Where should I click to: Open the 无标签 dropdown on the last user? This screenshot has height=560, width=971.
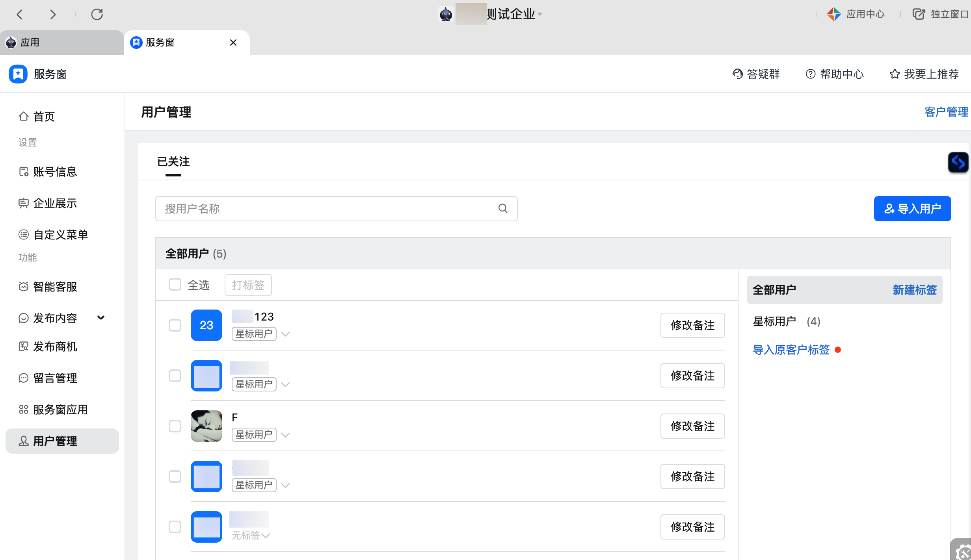265,536
